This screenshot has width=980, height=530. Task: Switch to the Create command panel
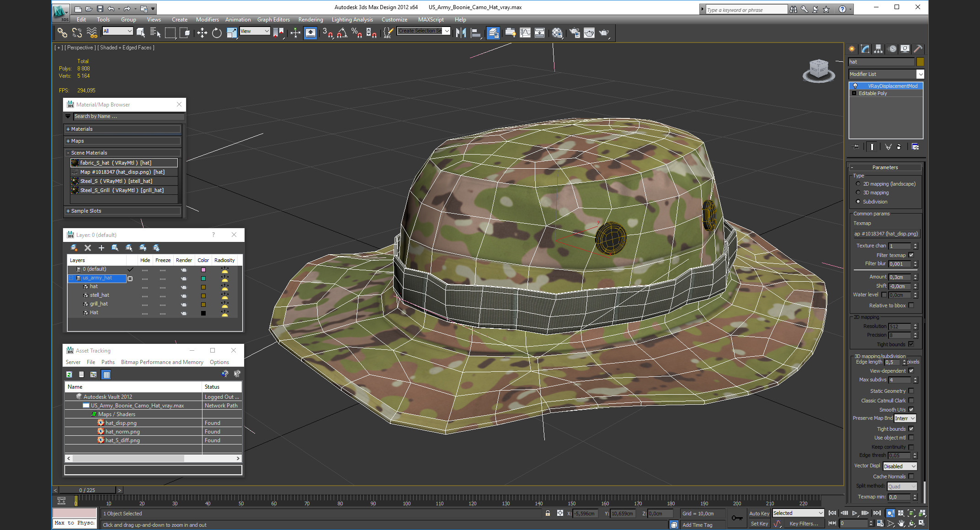pyautogui.click(x=852, y=49)
